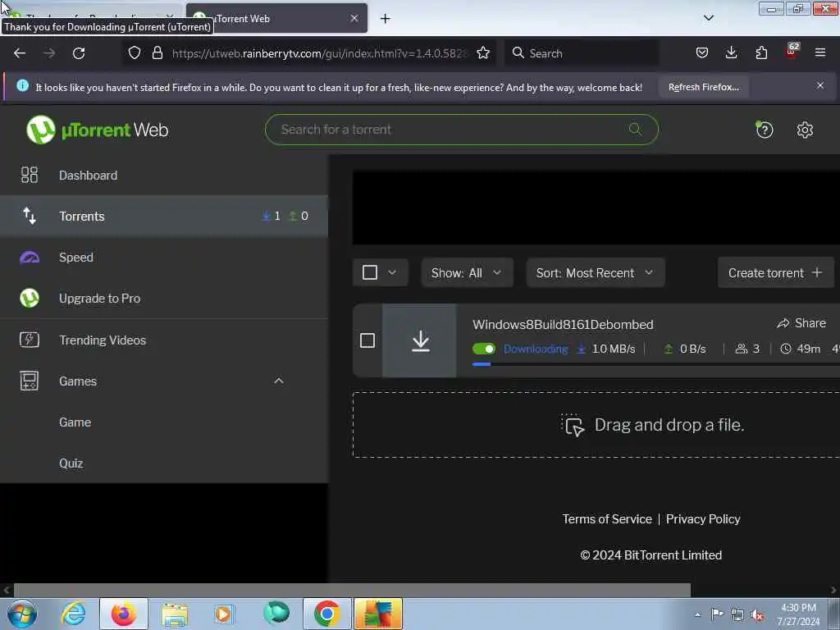Select the Quiz submenu item

[x=71, y=463]
